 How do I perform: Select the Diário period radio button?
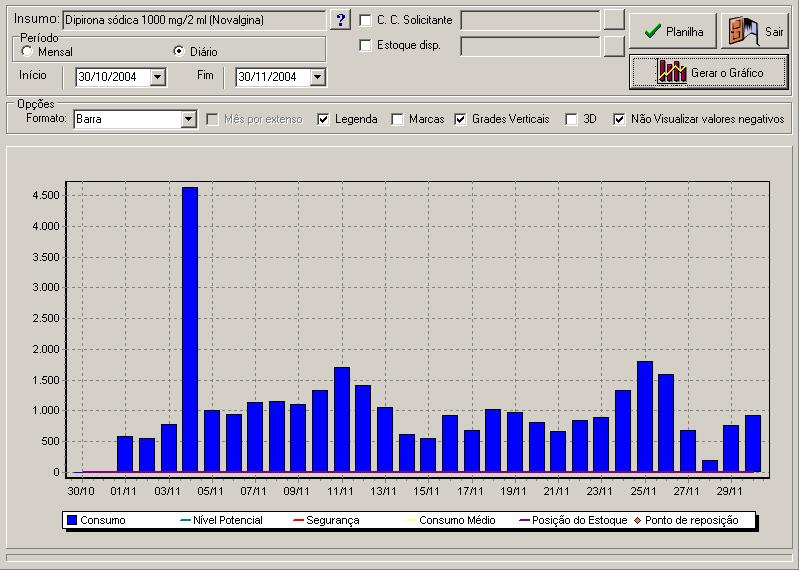[x=179, y=51]
